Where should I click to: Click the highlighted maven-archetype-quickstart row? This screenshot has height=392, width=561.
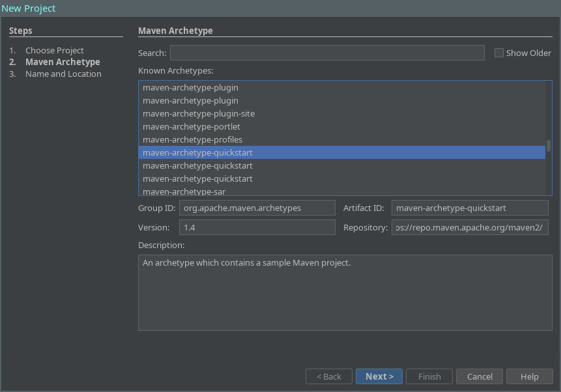tap(197, 152)
